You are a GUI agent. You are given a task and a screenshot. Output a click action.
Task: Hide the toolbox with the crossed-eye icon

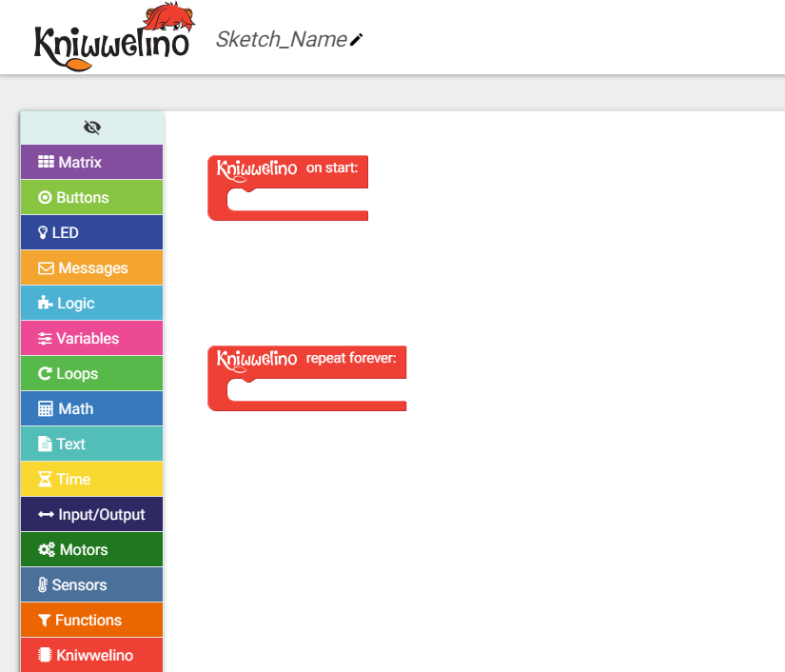92,128
